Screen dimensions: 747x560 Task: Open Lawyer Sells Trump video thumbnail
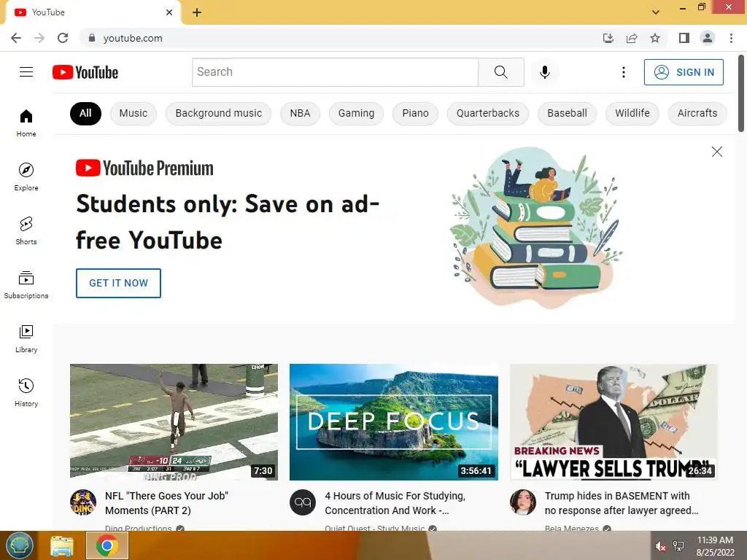click(x=614, y=422)
